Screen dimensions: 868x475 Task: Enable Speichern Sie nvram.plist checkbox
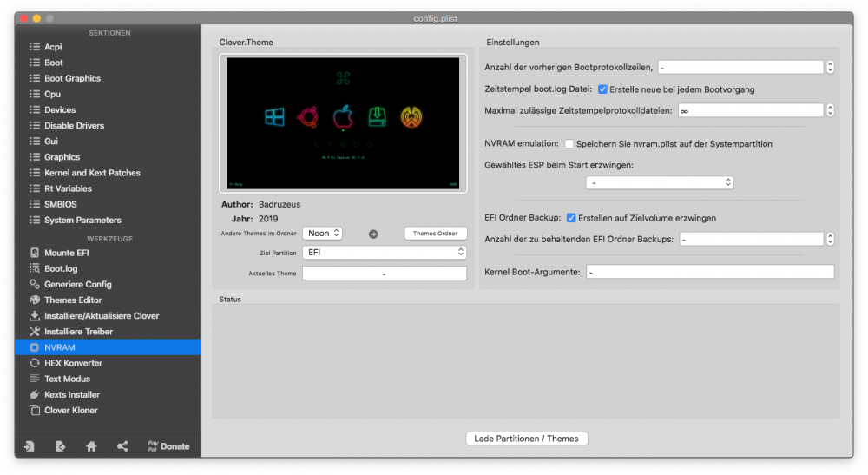(569, 144)
